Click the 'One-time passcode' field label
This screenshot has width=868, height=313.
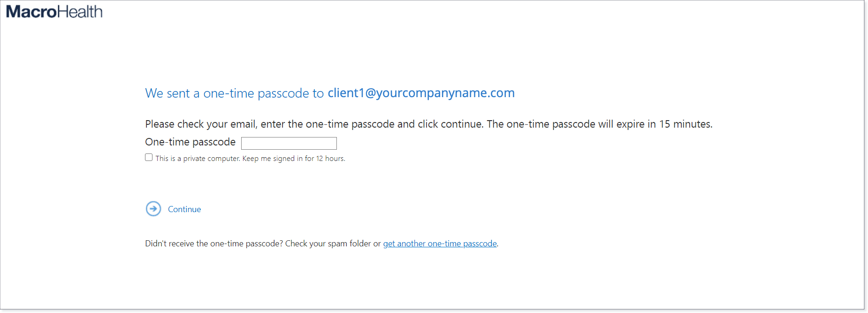190,142
